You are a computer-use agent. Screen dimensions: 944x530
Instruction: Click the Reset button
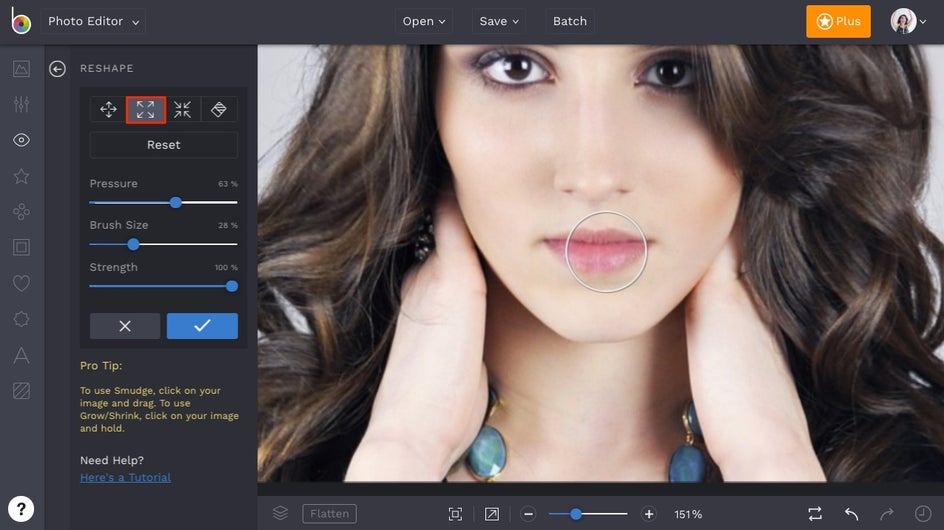164,145
